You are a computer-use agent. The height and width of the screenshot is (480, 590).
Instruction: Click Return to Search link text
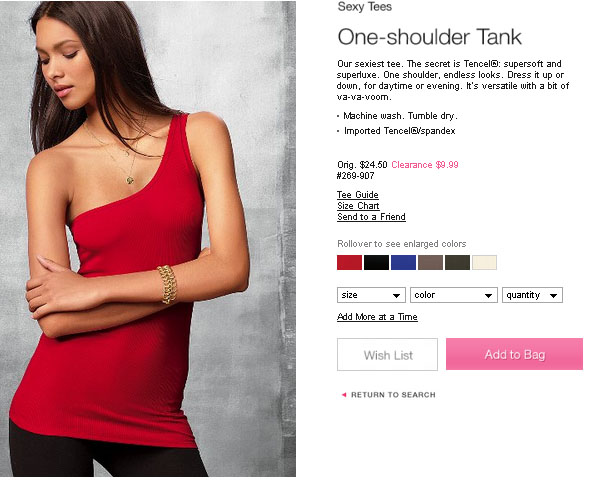tap(393, 395)
